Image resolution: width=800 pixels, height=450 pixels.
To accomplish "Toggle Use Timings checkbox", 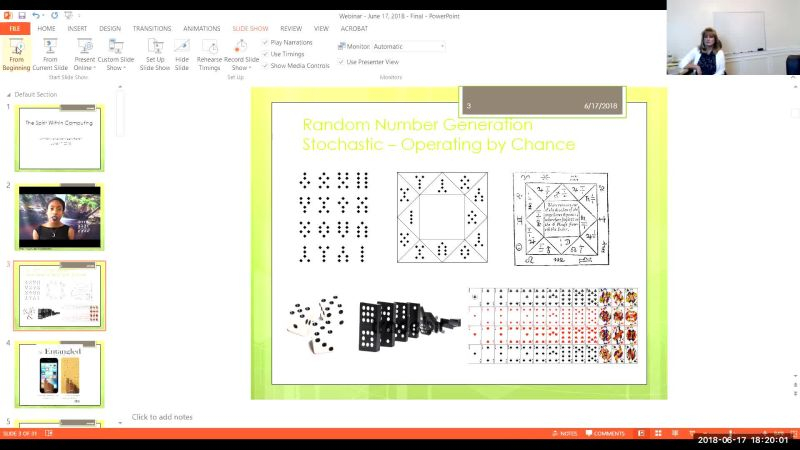I will [x=265, y=54].
